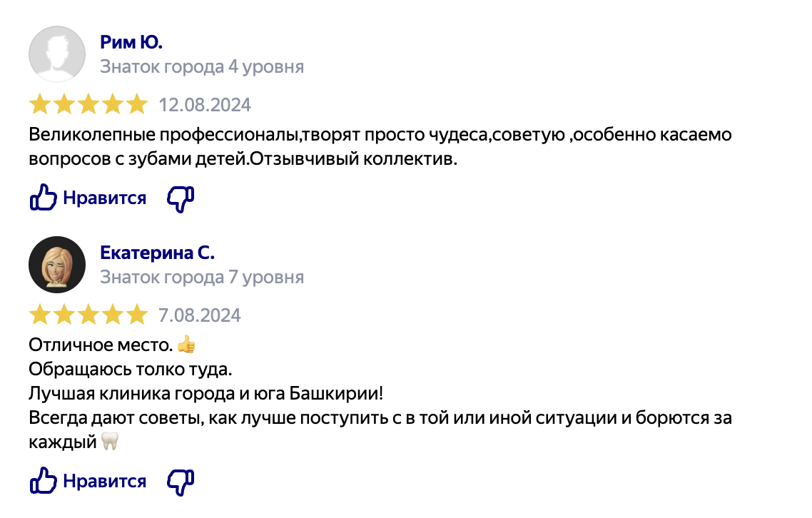This screenshot has width=812, height=518.
Task: Click the first star in Рим Ю.'s rating
Action: coord(40,105)
